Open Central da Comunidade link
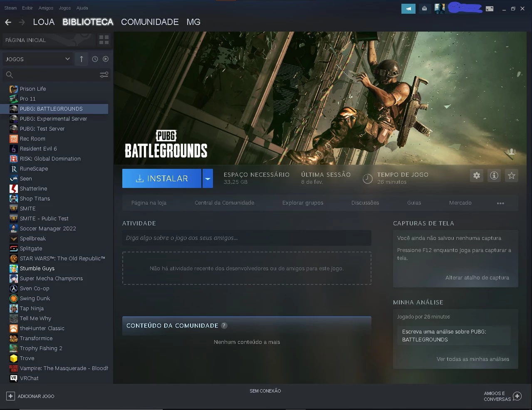 (x=224, y=203)
